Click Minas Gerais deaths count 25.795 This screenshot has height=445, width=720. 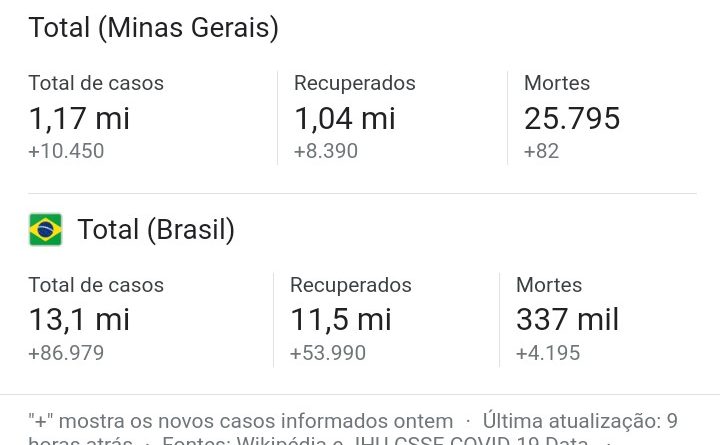coord(572,118)
